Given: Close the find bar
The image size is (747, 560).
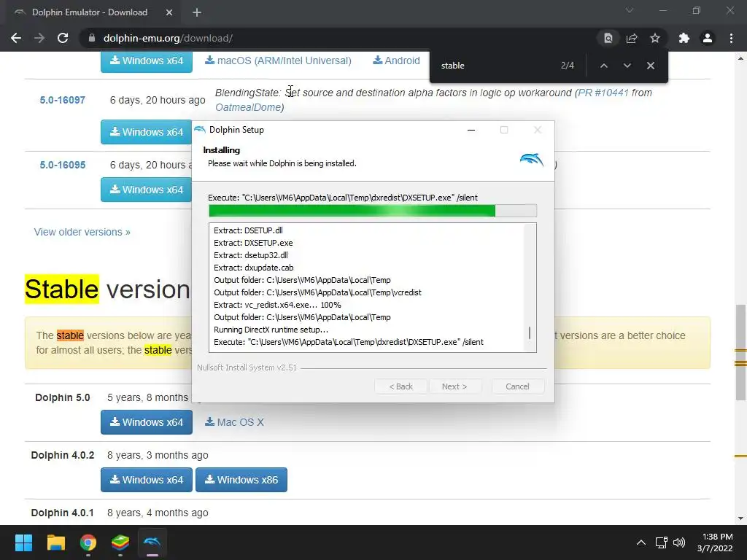Looking at the screenshot, I should [x=650, y=66].
